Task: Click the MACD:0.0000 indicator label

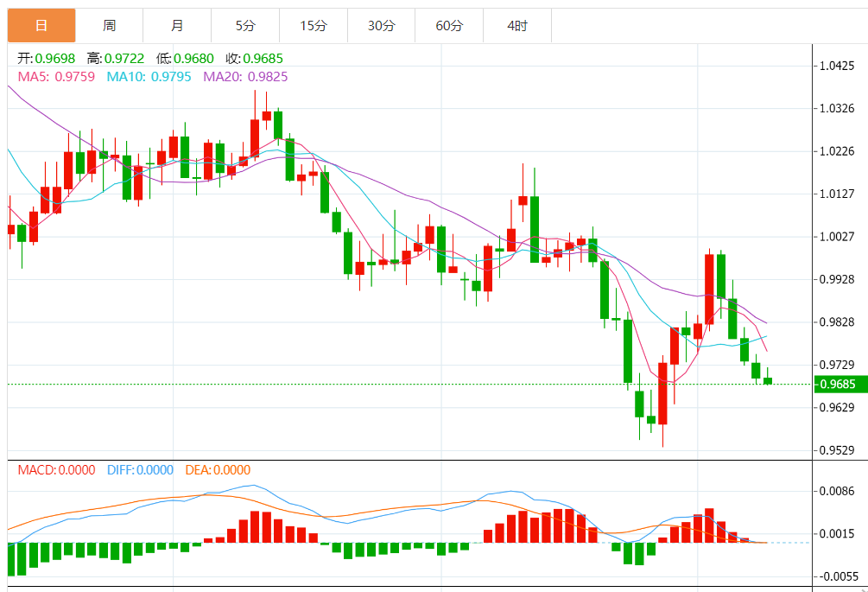Action: 56,469
